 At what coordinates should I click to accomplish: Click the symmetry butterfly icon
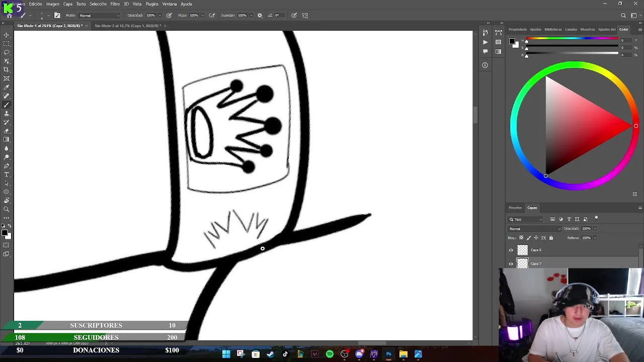point(305,15)
